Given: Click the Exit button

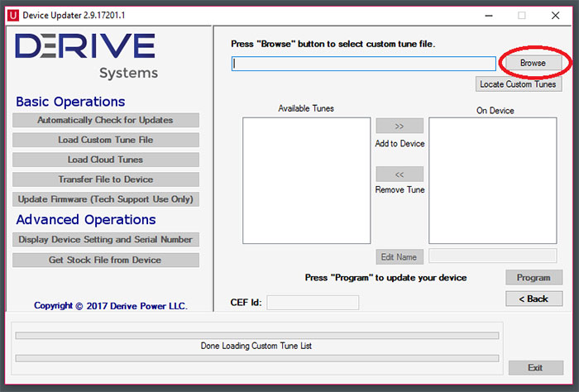Looking at the screenshot, I should coord(535,367).
